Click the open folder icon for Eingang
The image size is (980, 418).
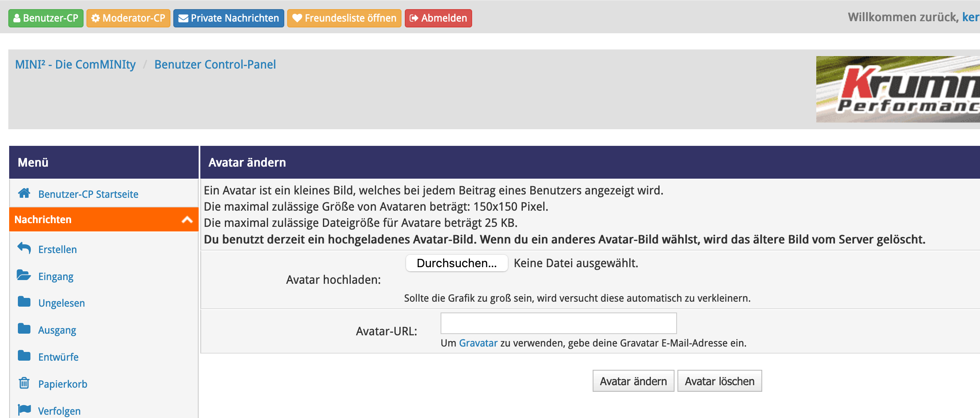(x=24, y=275)
